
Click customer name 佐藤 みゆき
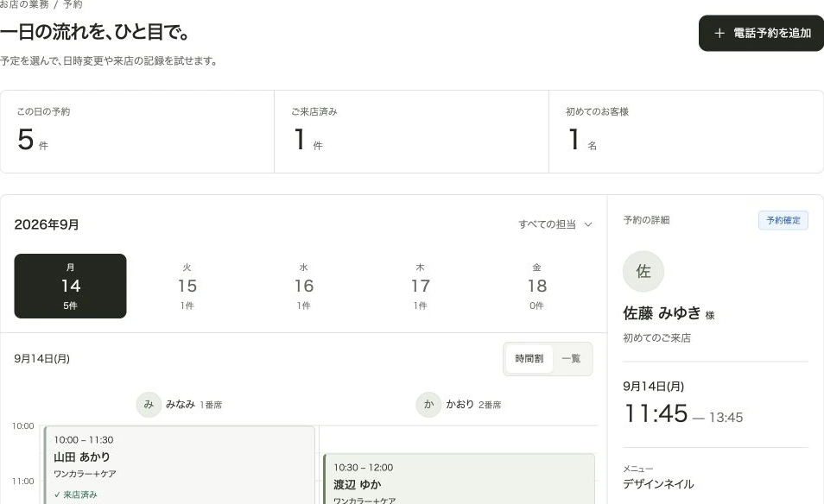[x=662, y=313]
